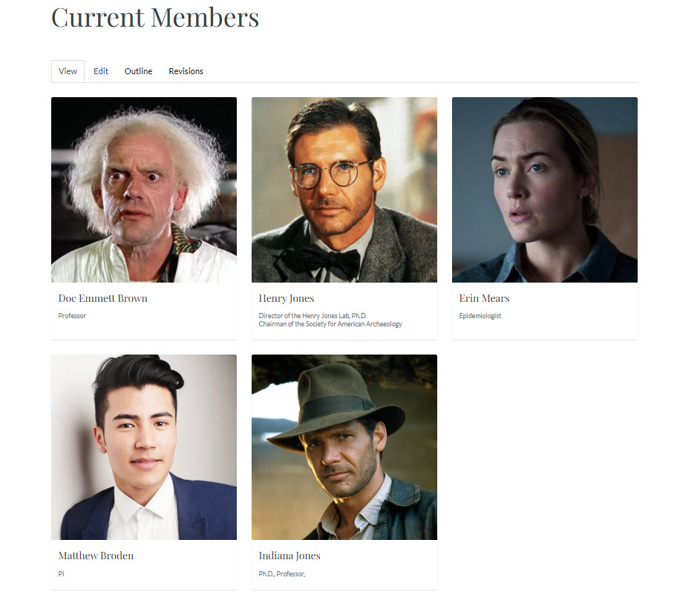This screenshot has width=700, height=603.
Task: Follow the Doc Emmett Brown name link
Action: click(102, 298)
